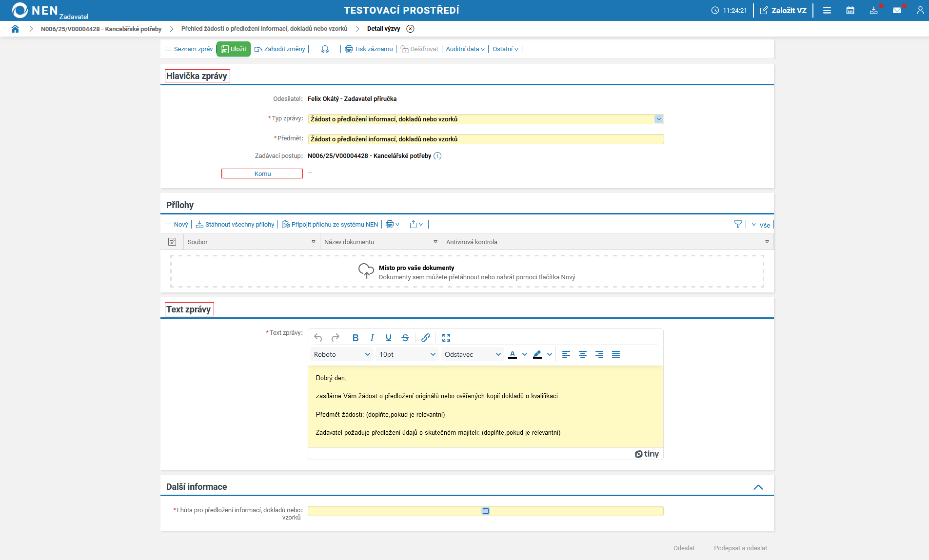
Task: Open Auditní data menu
Action: (465, 49)
